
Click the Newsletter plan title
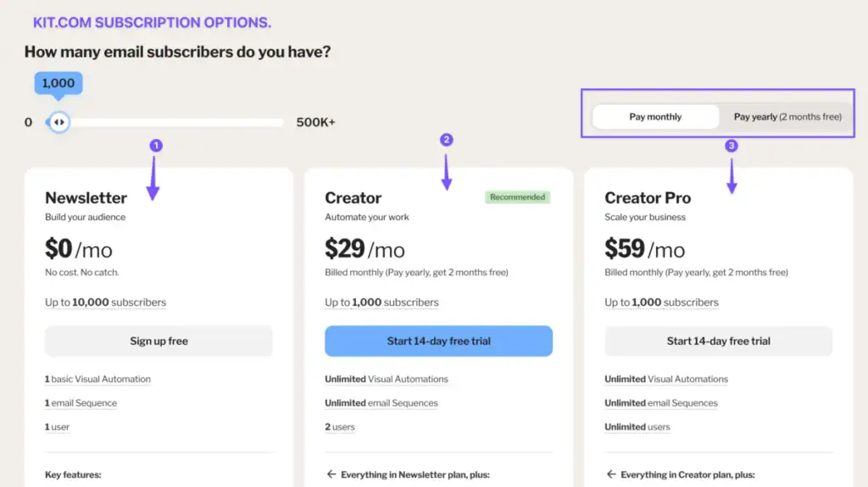86,197
